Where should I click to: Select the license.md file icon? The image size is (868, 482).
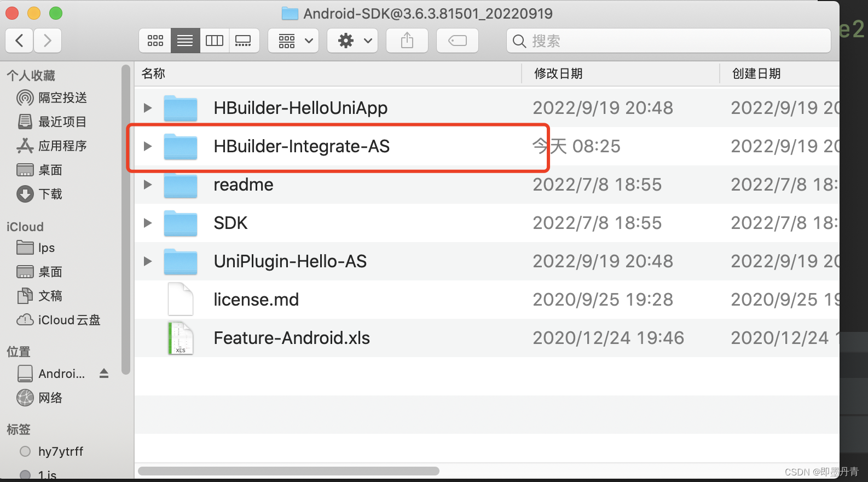coord(181,299)
